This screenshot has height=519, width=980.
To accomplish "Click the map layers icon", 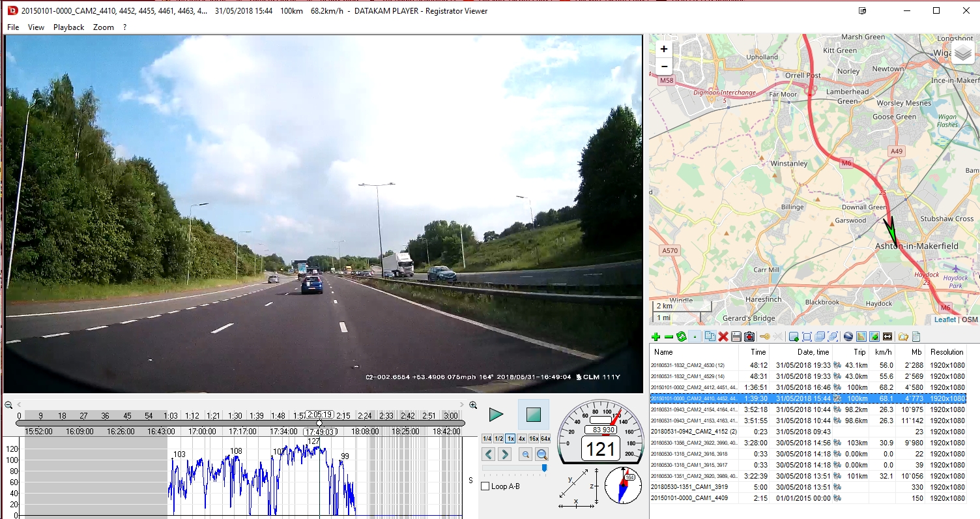I will tap(964, 53).
